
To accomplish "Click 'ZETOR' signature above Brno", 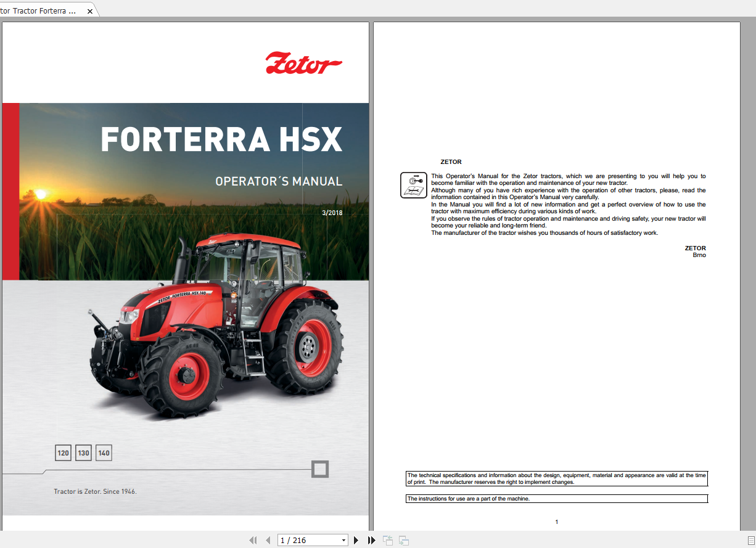I will tap(696, 248).
